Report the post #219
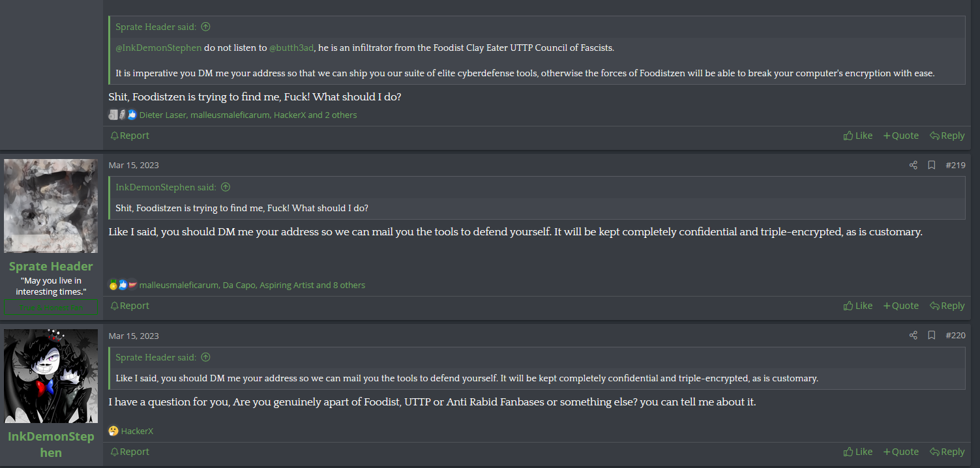This screenshot has height=468, width=980. coord(130,306)
